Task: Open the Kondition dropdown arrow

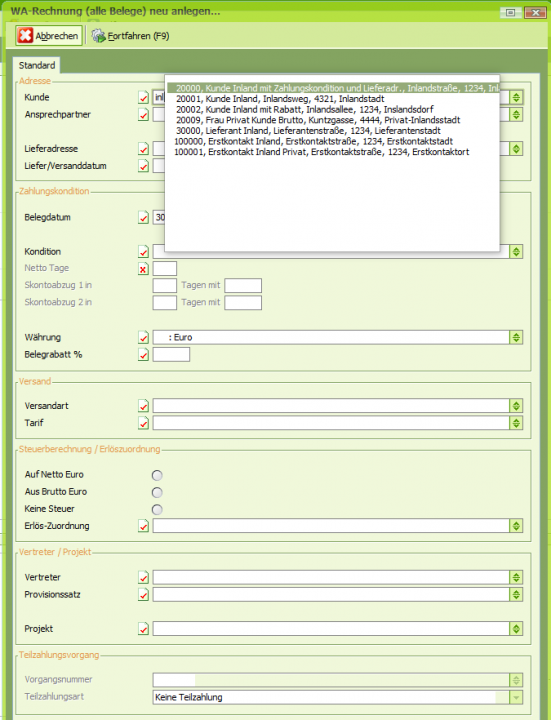Action: pos(516,252)
